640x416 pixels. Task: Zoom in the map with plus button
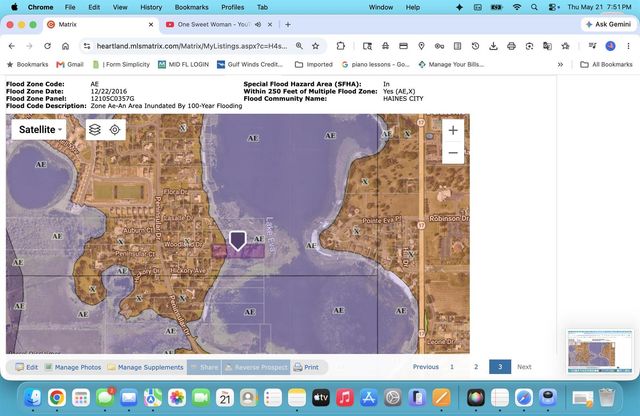click(x=453, y=130)
